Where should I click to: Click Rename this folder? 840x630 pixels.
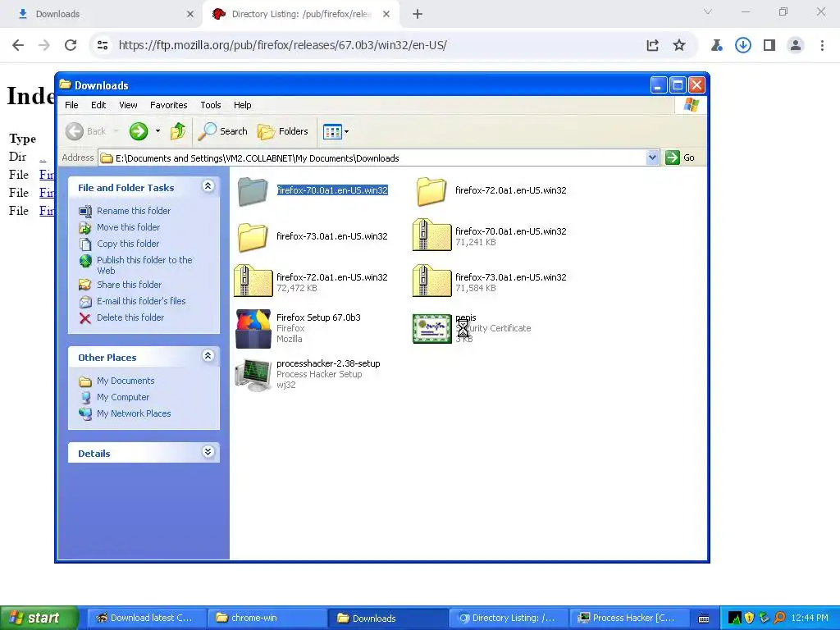(x=134, y=211)
